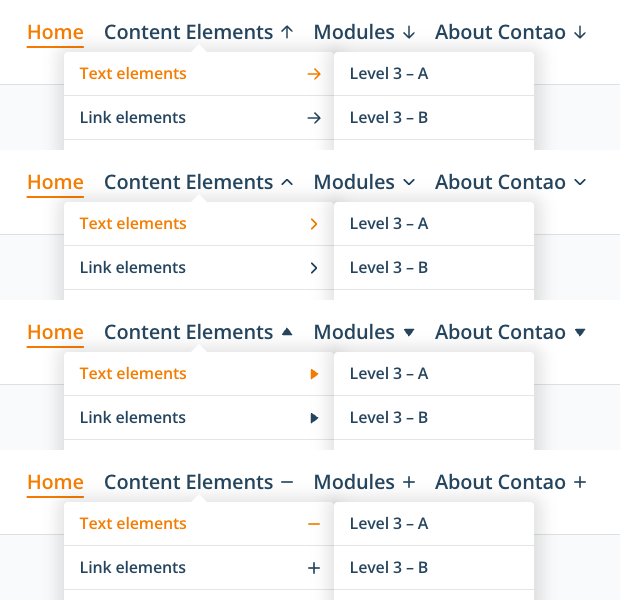Expand Modules using the plus sign

[409, 482]
